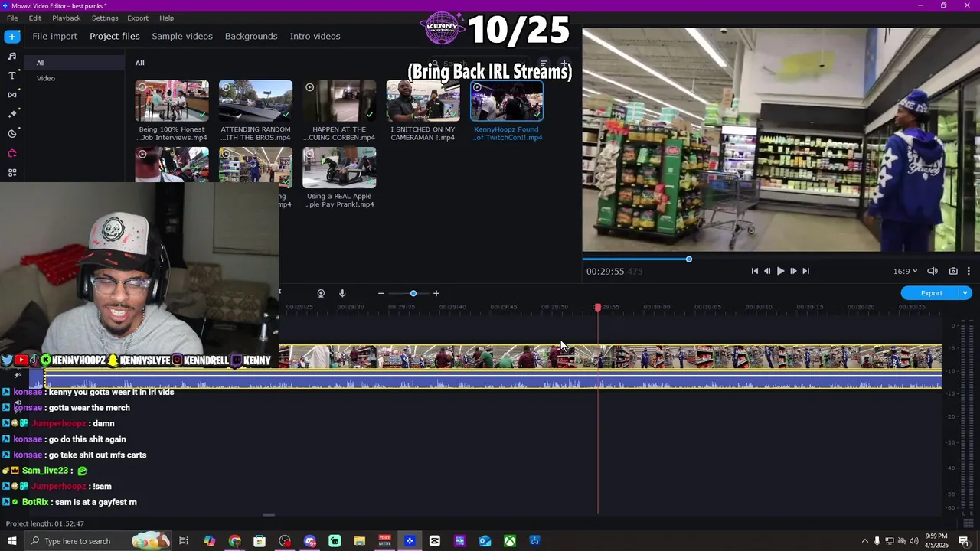This screenshot has height=551, width=980.
Task: Open the Titles (T) sidebar panel
Action: click(12, 75)
